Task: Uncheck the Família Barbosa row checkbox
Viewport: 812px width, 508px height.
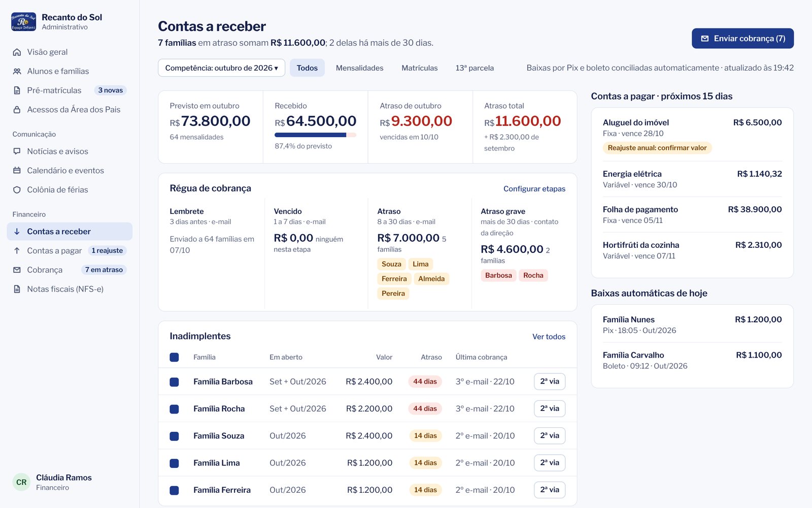Action: pyautogui.click(x=174, y=382)
